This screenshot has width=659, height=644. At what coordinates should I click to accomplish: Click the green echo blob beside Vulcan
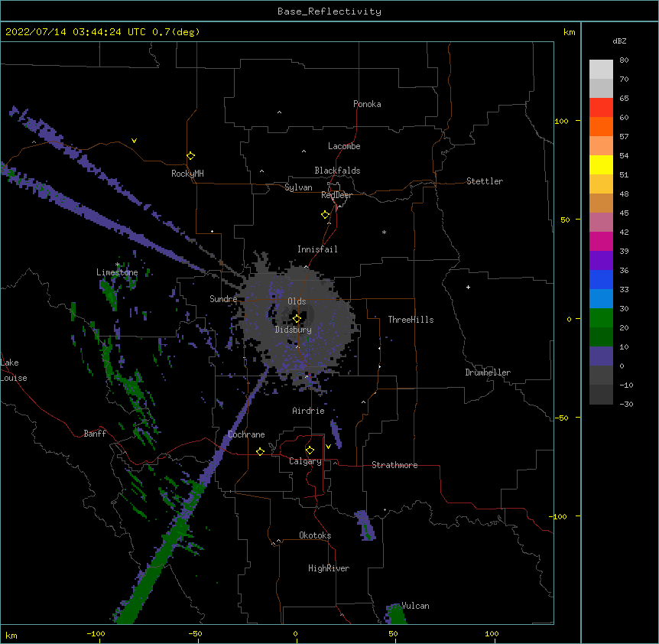395,613
